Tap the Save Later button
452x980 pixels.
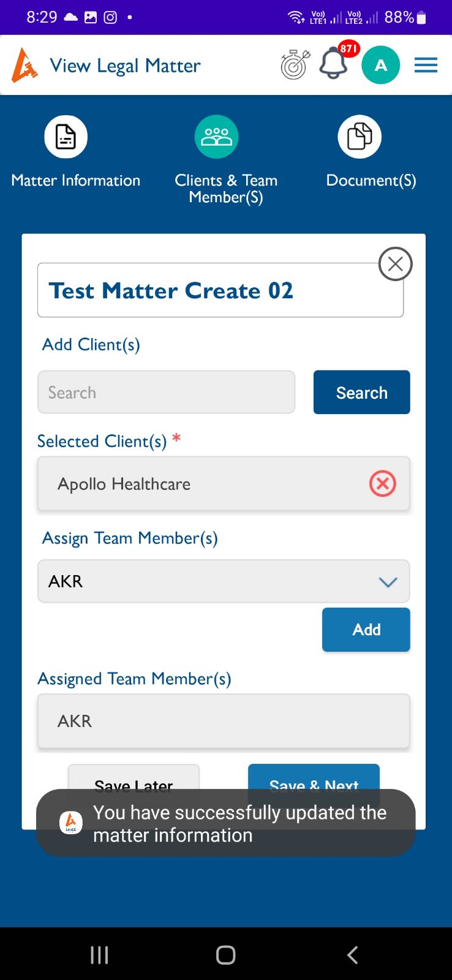[134, 777]
